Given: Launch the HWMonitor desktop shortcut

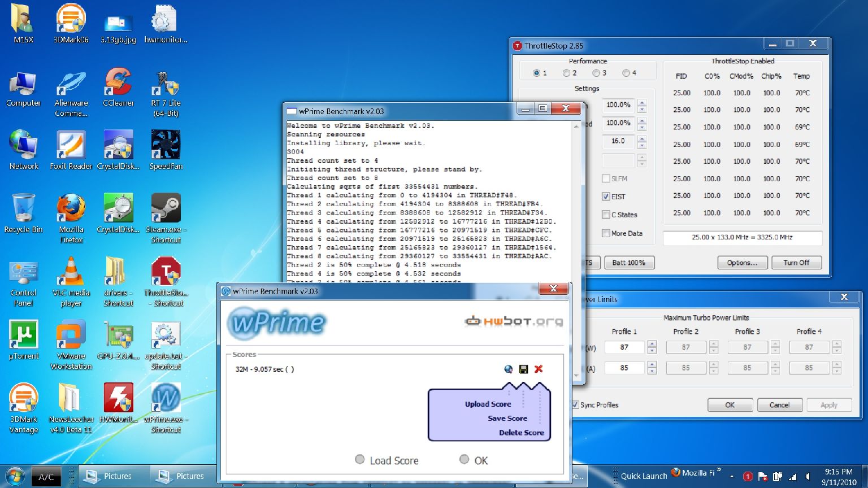Looking at the screenshot, I should click(x=118, y=403).
